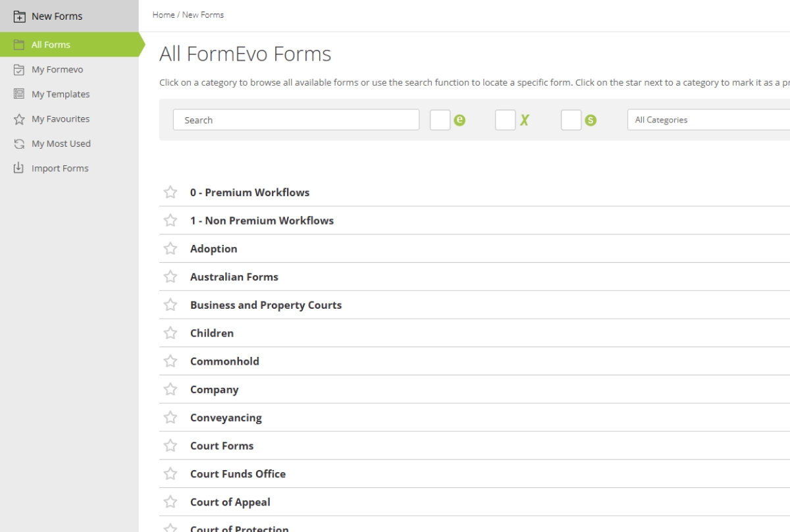Viewport: 790px width, 532px height.
Task: Click the star icon beside My Favourites
Action: coord(20,119)
